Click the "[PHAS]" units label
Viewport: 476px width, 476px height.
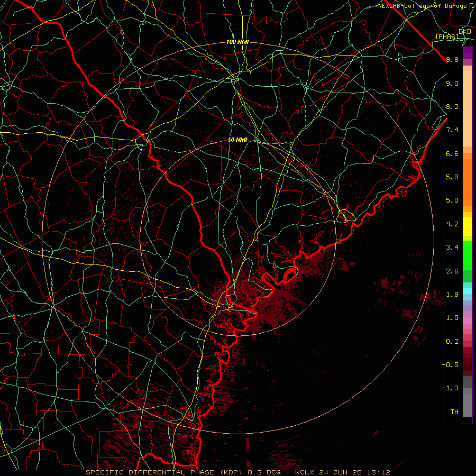[447, 36]
